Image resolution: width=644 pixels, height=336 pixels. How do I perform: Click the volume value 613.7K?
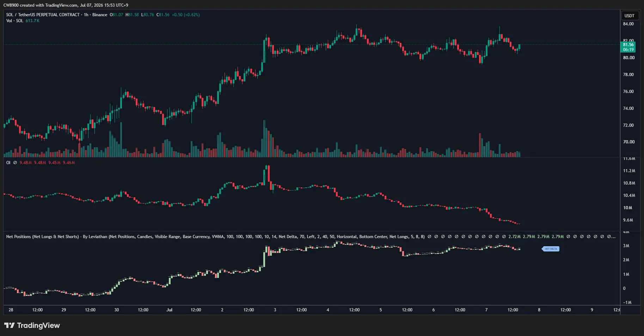(x=32, y=21)
